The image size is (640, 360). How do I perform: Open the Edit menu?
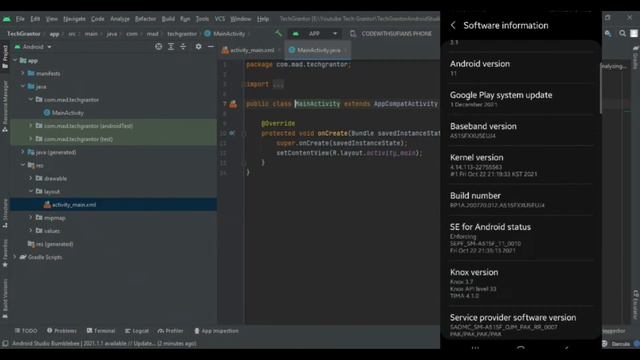click(x=35, y=19)
